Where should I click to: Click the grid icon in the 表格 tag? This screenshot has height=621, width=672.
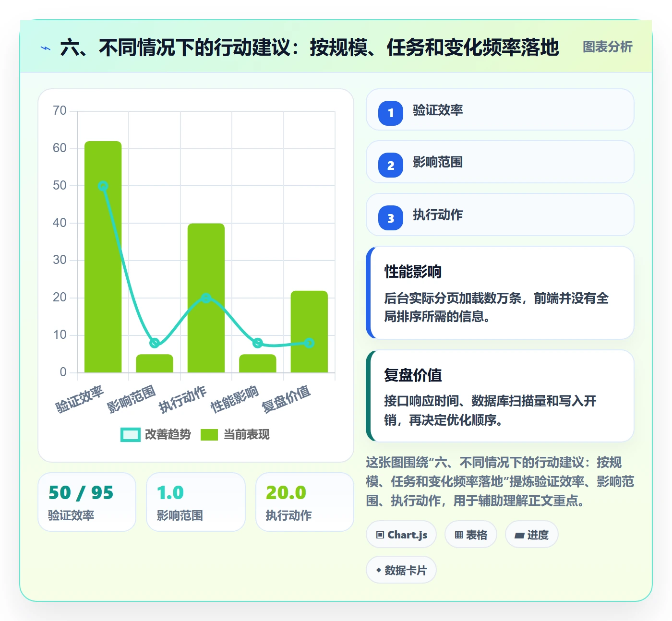459,535
